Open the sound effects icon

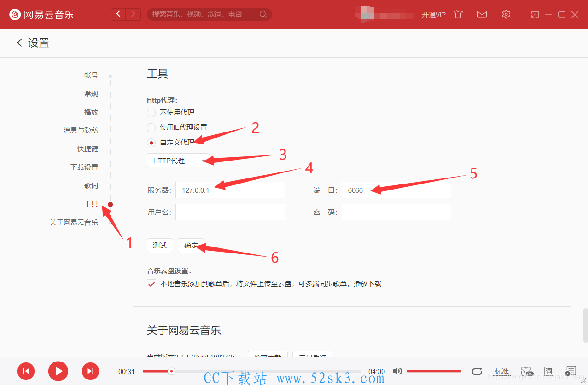(x=526, y=371)
